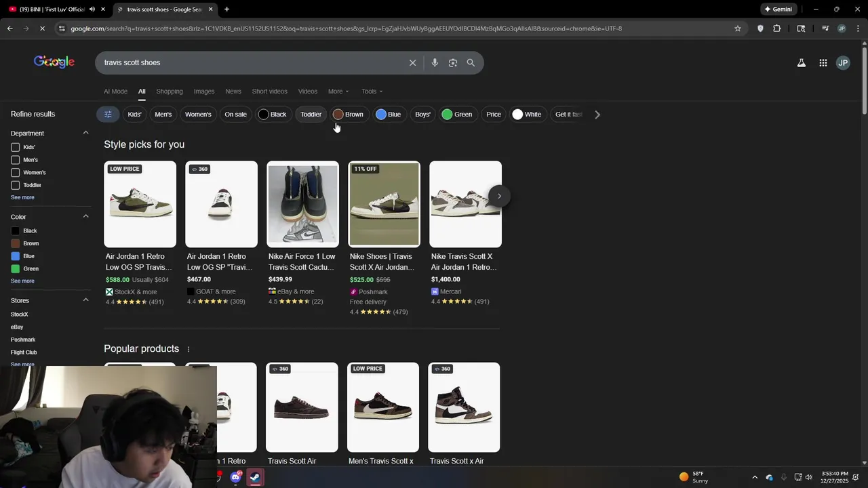
Task: Select the Kids' filter chip
Action: (135, 114)
